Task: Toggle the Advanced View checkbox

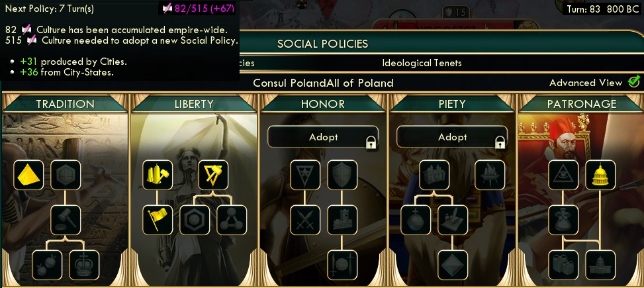Action: (633, 82)
